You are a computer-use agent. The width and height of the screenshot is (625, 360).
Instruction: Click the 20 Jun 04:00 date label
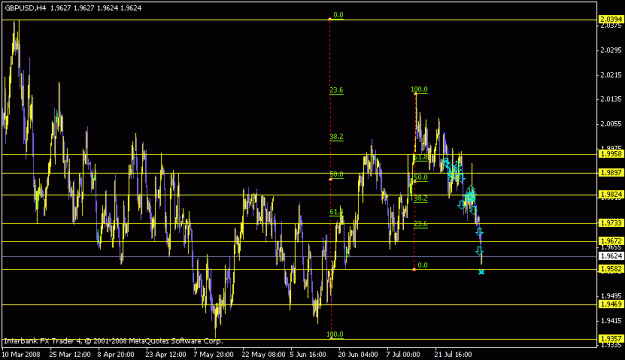point(358,354)
